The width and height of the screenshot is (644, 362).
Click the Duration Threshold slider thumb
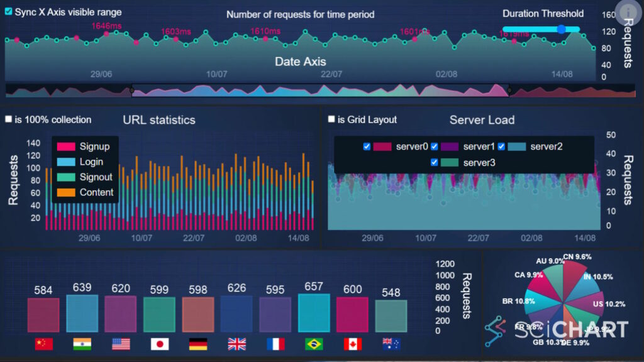coord(560,28)
